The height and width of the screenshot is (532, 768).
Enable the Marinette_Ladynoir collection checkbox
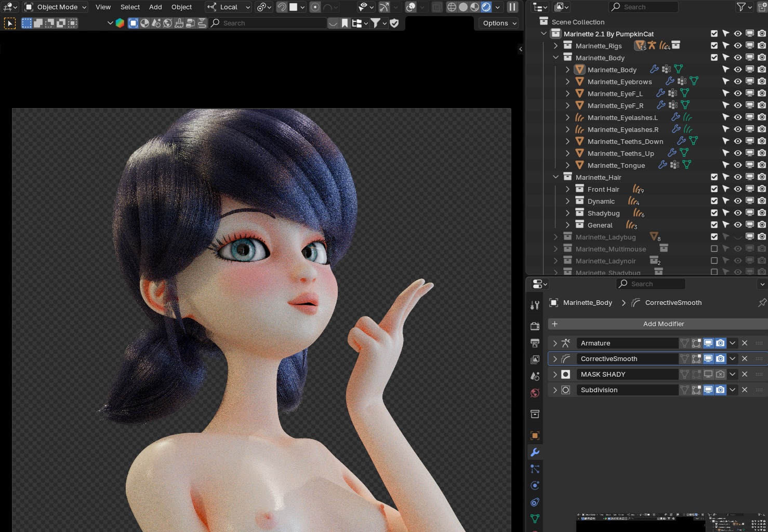[714, 261]
